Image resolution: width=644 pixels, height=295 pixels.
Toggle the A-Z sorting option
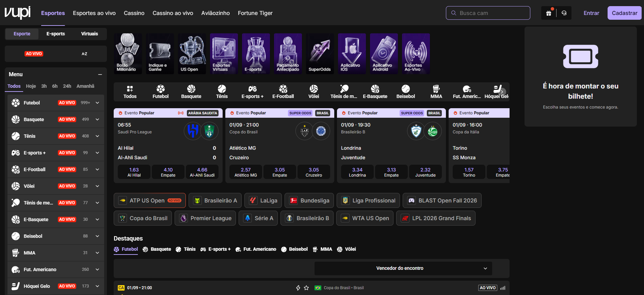click(84, 54)
